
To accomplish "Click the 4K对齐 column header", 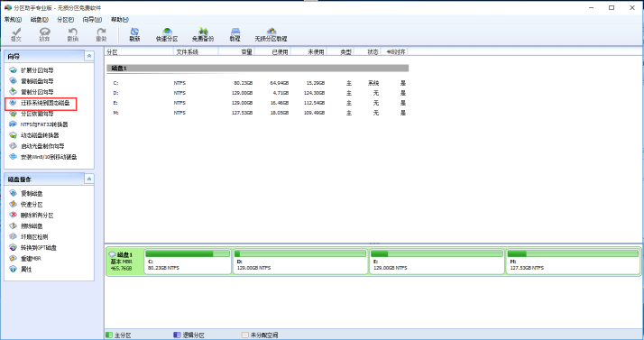I will (395, 51).
